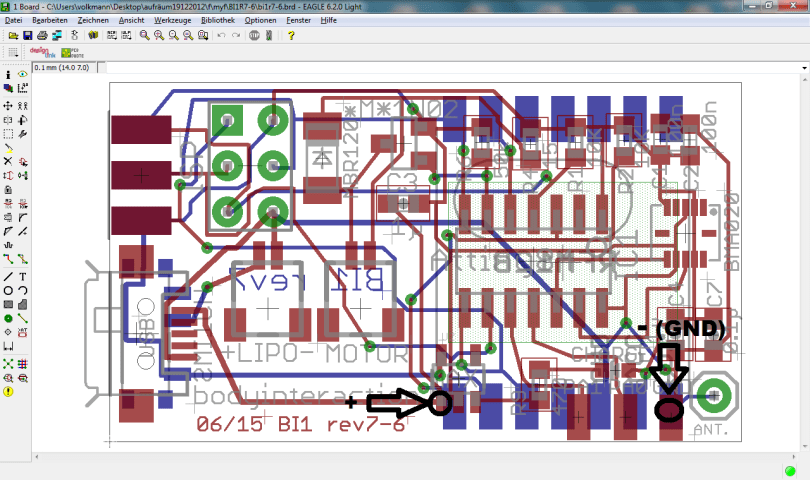Choose the Text tool (T)
This screenshot has height=480, width=810.
[22, 276]
